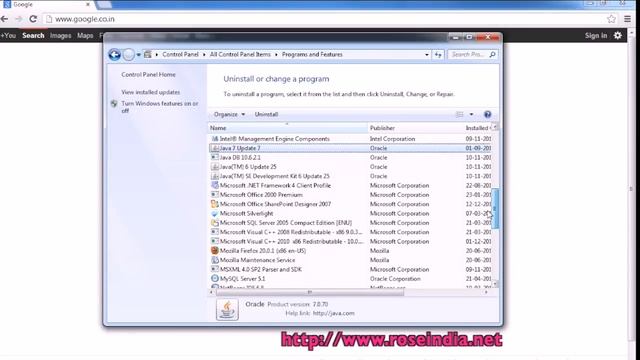
Task: Open Chrome's menu hamburger icon
Action: (x=628, y=19)
